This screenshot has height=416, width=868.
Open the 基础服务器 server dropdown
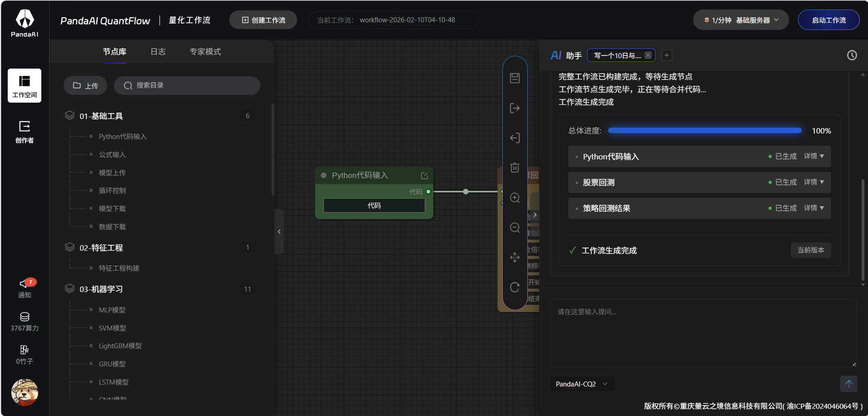[x=741, y=20]
